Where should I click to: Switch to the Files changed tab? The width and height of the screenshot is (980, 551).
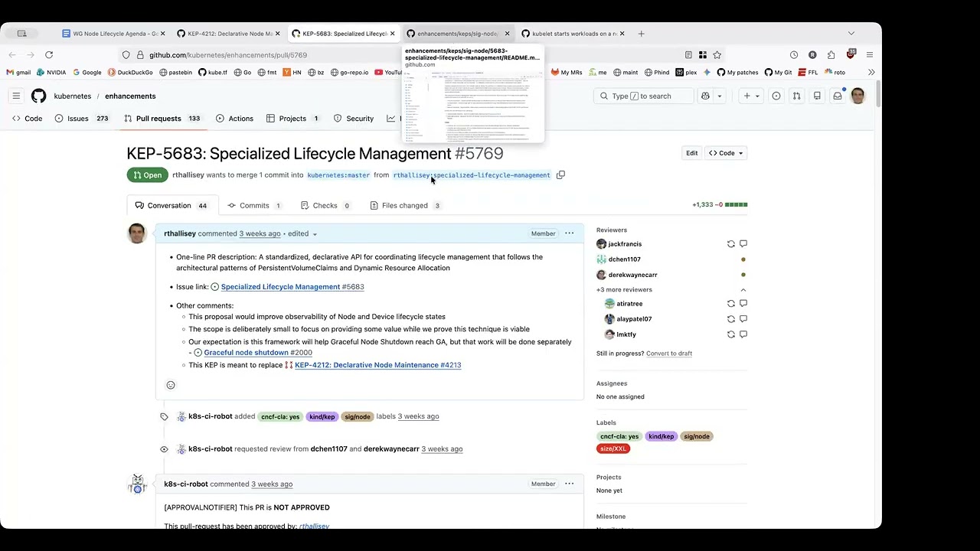point(405,205)
